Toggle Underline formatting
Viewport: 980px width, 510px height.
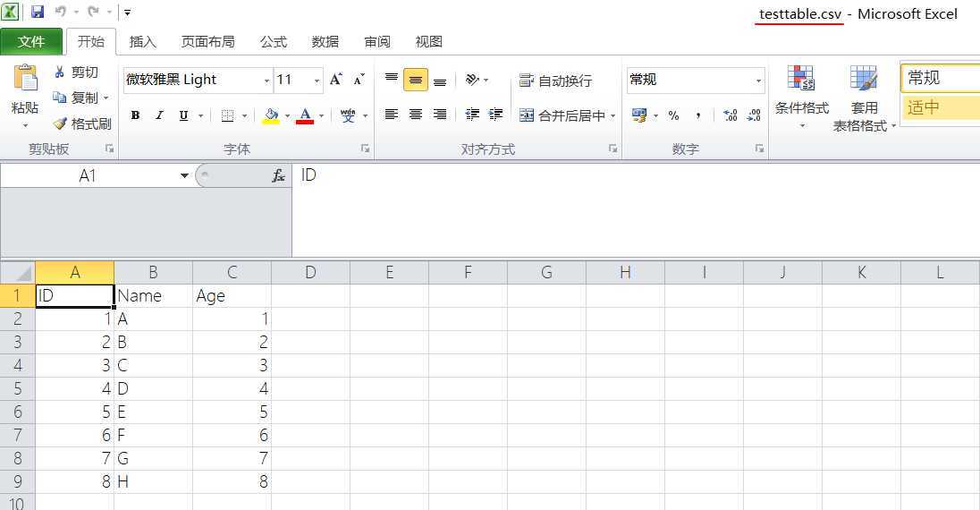click(x=183, y=115)
